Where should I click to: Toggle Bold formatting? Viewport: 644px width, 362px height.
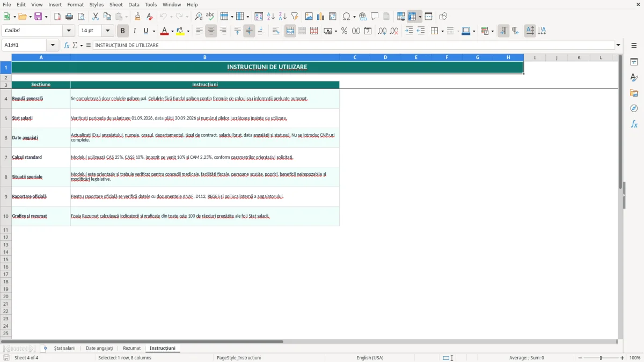(x=123, y=31)
